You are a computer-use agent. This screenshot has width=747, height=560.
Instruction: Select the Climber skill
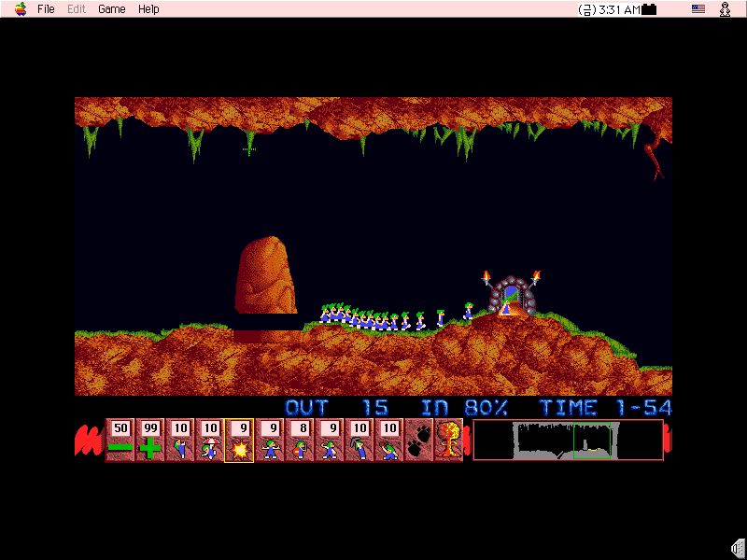click(x=179, y=441)
